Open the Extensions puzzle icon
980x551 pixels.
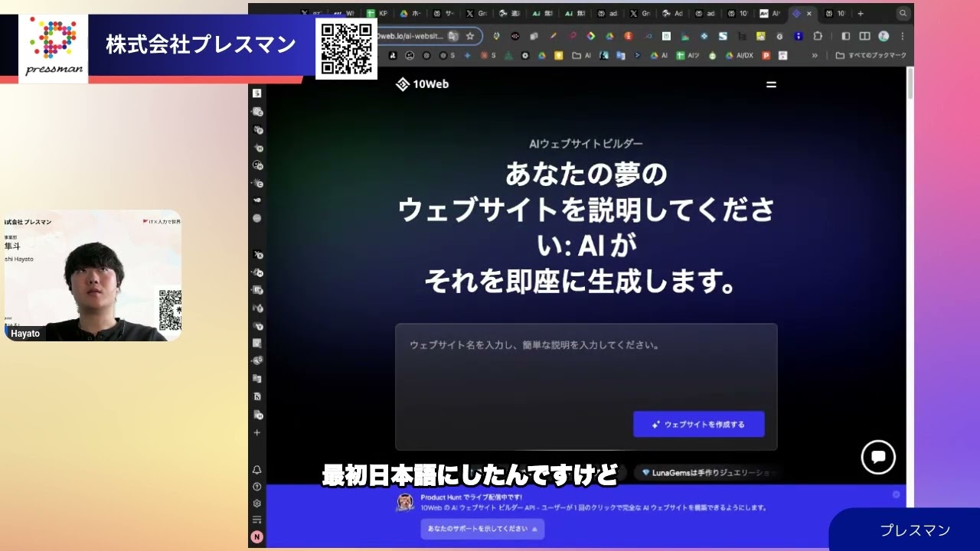pyautogui.click(x=818, y=36)
